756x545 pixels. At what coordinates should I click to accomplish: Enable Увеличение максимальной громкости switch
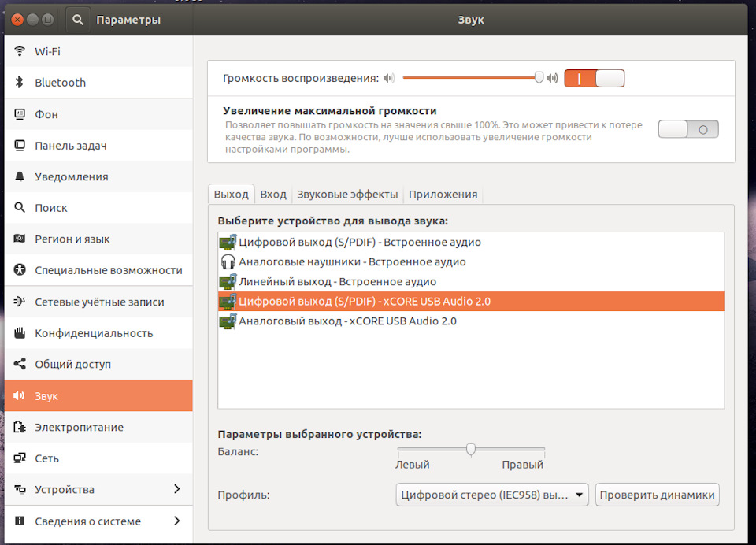[x=688, y=129]
